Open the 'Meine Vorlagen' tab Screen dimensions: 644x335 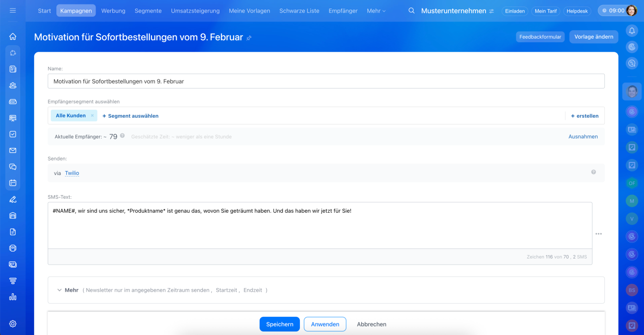pyautogui.click(x=249, y=11)
